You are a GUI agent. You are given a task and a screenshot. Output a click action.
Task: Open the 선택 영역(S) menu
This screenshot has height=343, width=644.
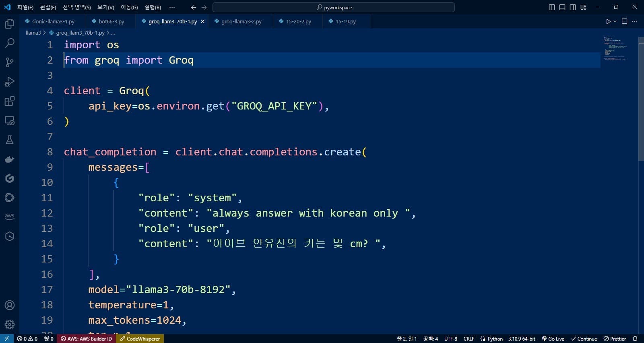tap(76, 7)
